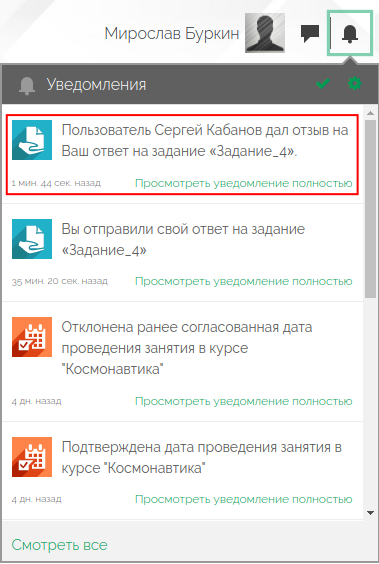The width and height of the screenshot is (379, 564).
Task: Open the chat messages speech bubble icon
Action: 310,33
